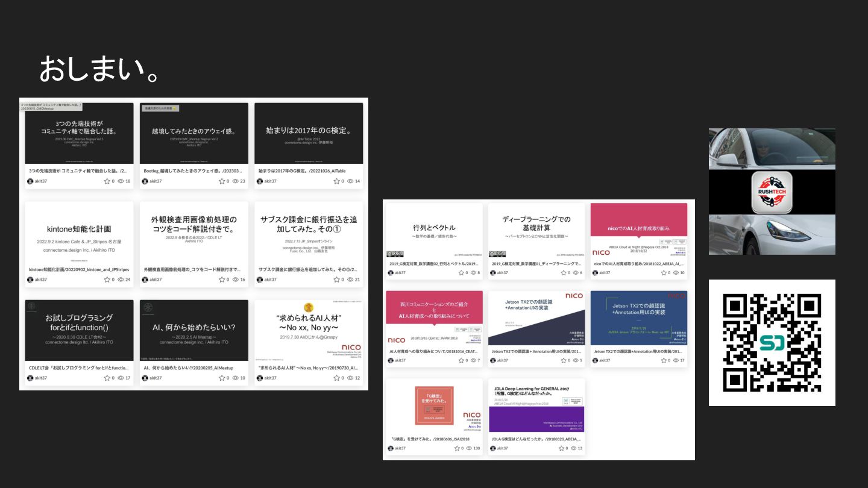Click the QR code image
This screenshot has width=868, height=488.
[x=772, y=342]
